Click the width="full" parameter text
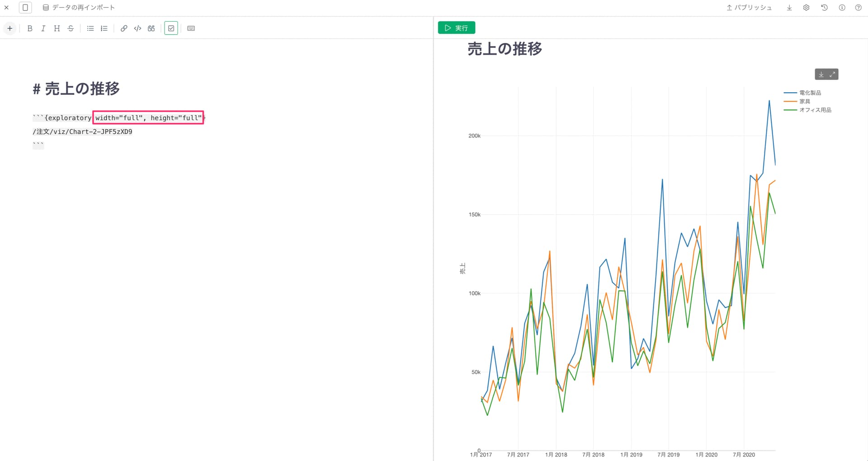868x461 pixels. [x=119, y=118]
